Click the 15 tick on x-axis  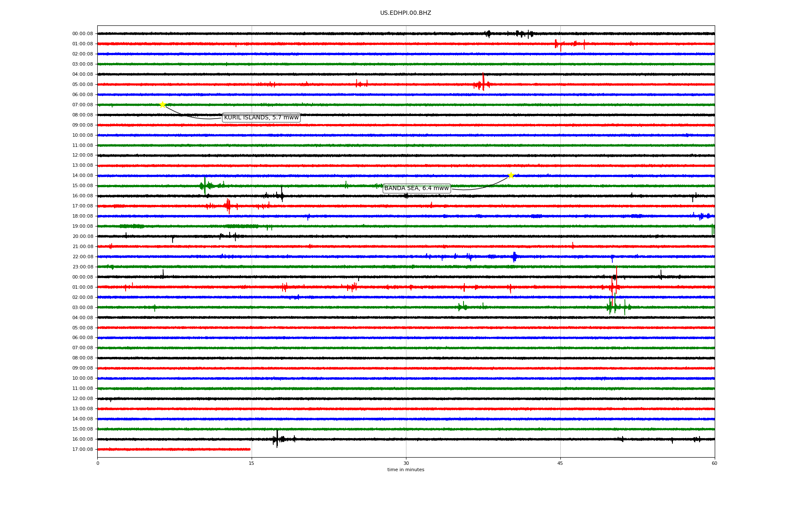(252, 463)
